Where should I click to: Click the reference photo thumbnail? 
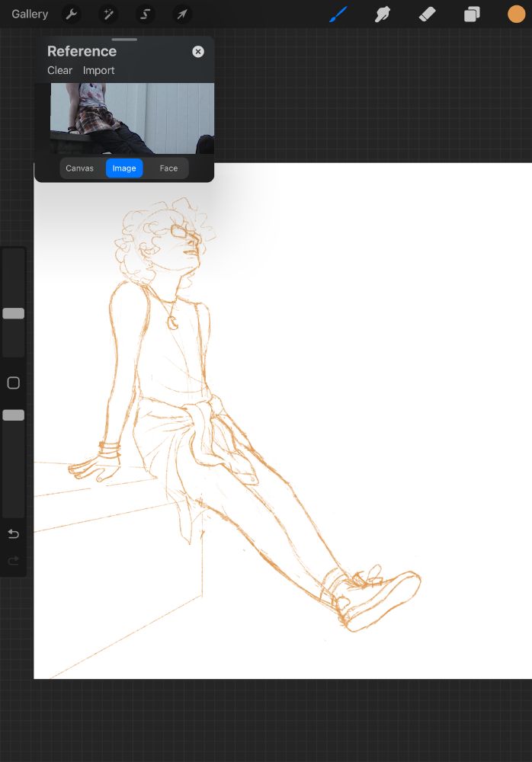pyautogui.click(x=133, y=119)
